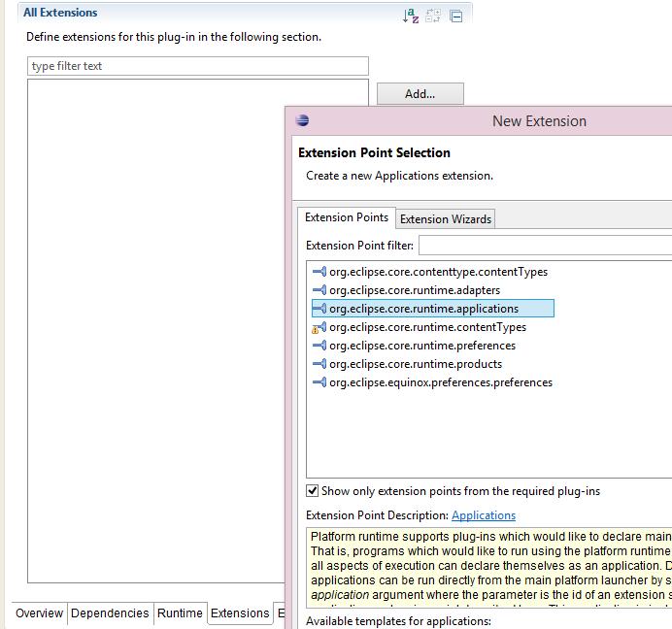Click the Extension Point Selection heading
The image size is (672, 629).
pyautogui.click(x=374, y=152)
